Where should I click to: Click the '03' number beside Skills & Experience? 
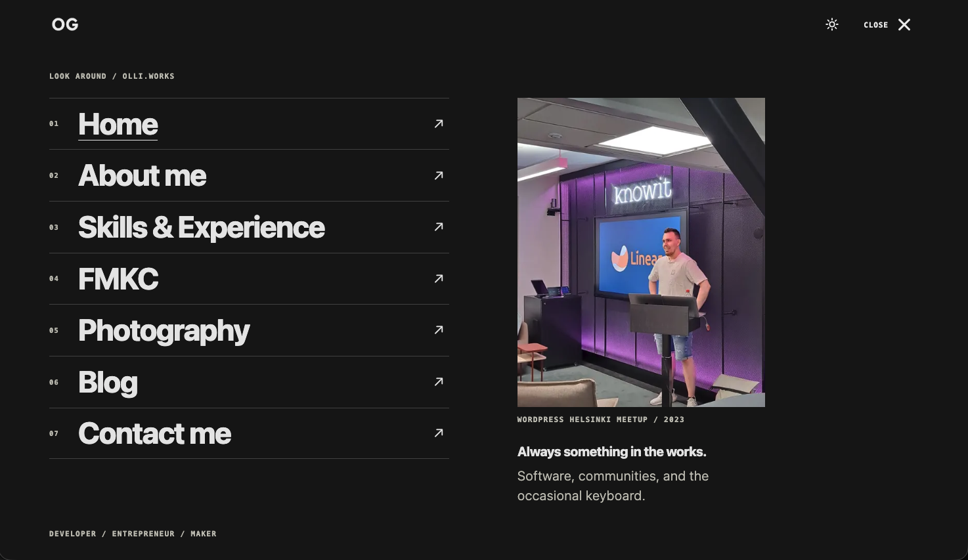54,227
